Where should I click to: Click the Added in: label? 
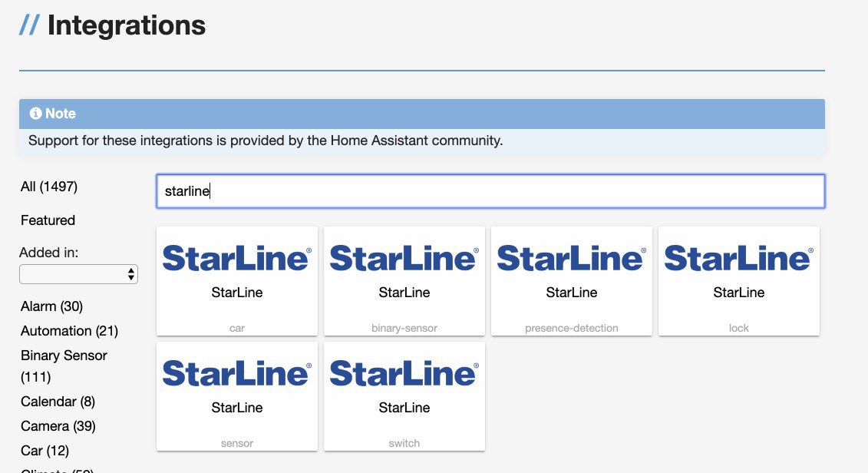tap(48, 253)
